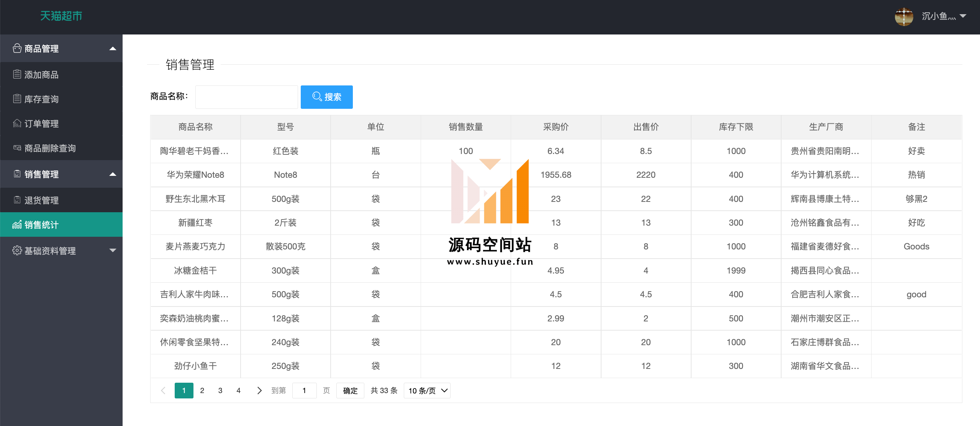The width and height of the screenshot is (980, 426).
Task: Click the 单位 column header
Action: (375, 127)
